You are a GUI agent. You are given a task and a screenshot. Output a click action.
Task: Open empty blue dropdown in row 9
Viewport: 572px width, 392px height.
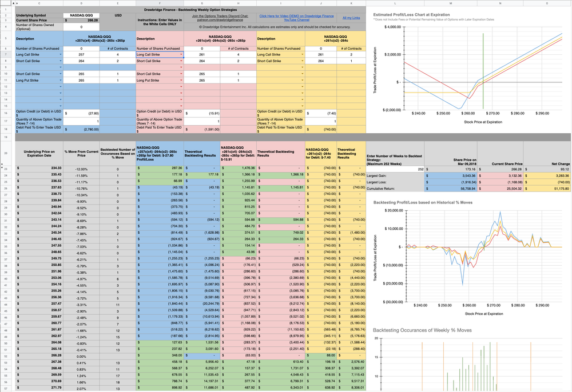[x=61, y=67]
